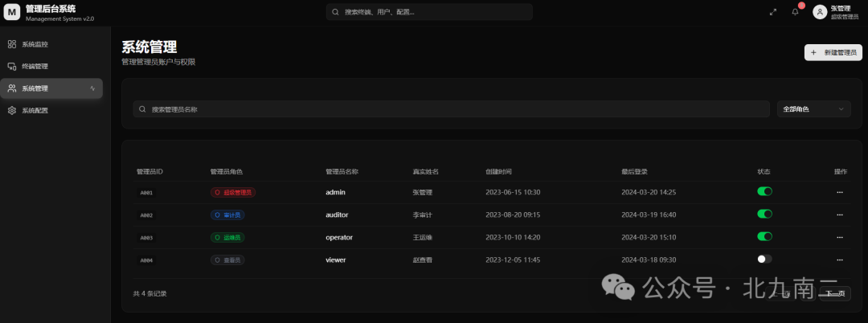The width and height of the screenshot is (868, 323).
Task: Click last login 2024-03-18 09:30
Action: [x=649, y=260]
